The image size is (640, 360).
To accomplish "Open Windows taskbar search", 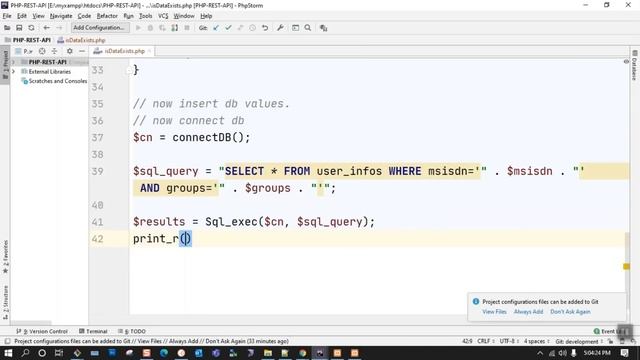I will point(25,353).
